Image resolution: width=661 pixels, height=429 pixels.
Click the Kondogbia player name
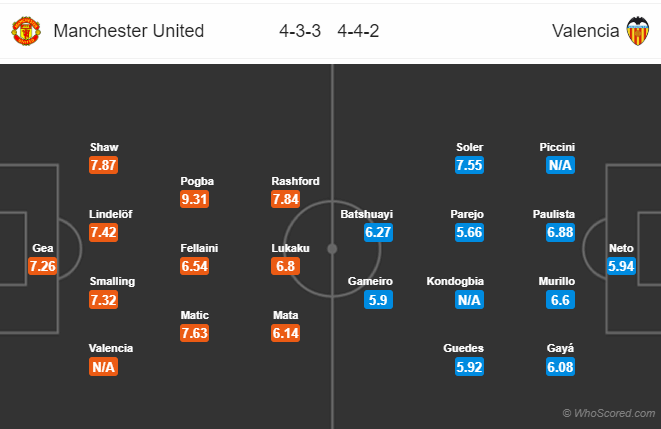point(455,282)
